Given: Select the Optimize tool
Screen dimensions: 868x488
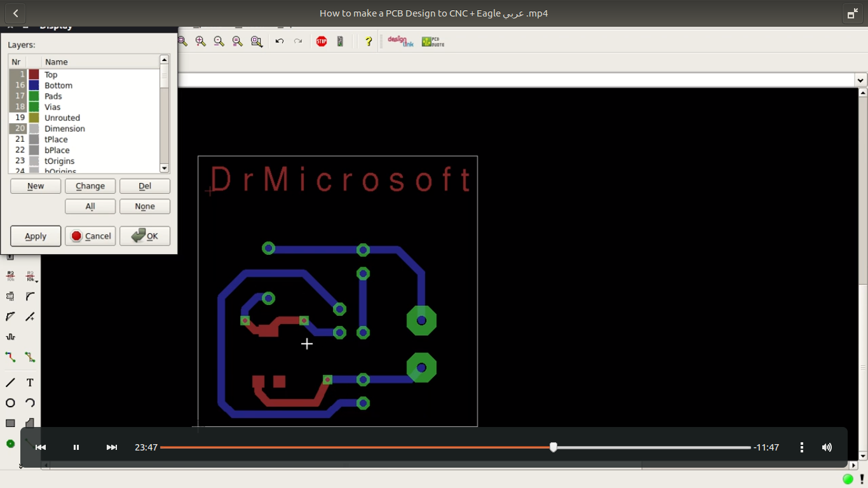Looking at the screenshot, I should click(x=30, y=316).
